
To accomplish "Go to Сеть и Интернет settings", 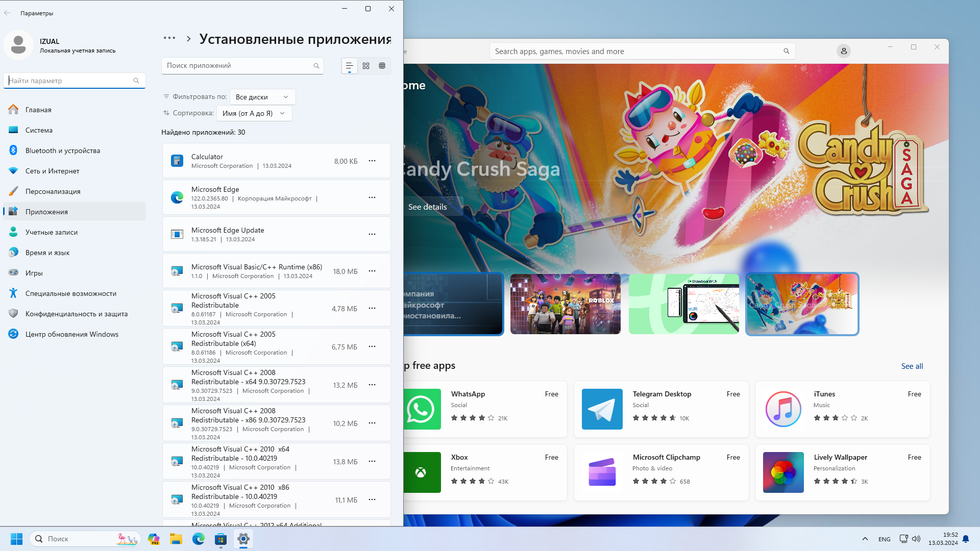I will [75, 171].
